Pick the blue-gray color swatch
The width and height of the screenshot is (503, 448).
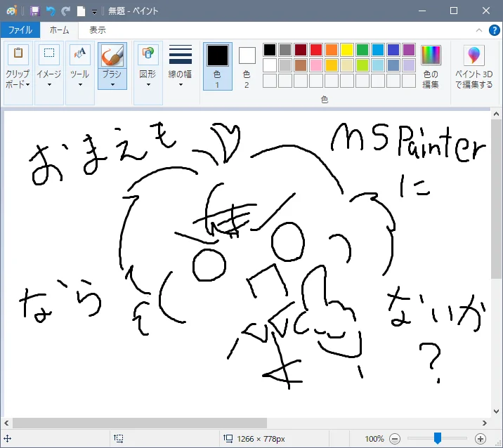(393, 65)
